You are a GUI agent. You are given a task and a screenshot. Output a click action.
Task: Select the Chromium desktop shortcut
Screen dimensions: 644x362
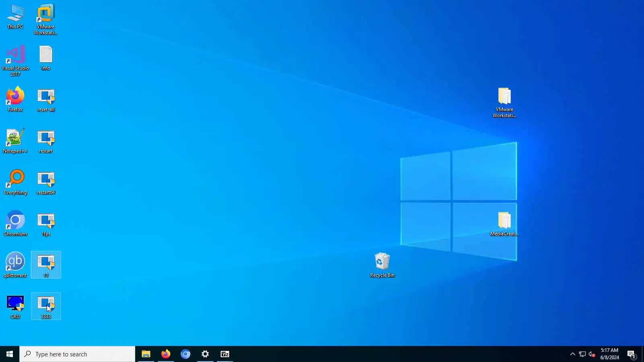[x=15, y=223]
